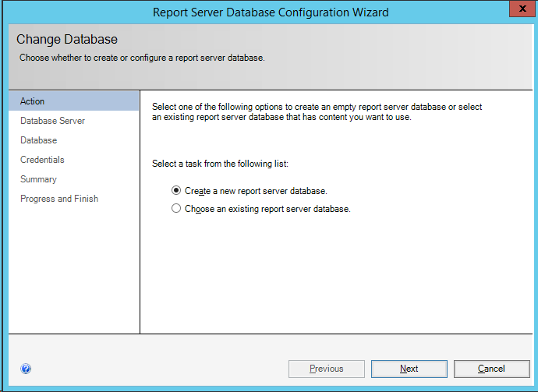
Task: Jump to the Credentials wizard step
Action: point(42,160)
